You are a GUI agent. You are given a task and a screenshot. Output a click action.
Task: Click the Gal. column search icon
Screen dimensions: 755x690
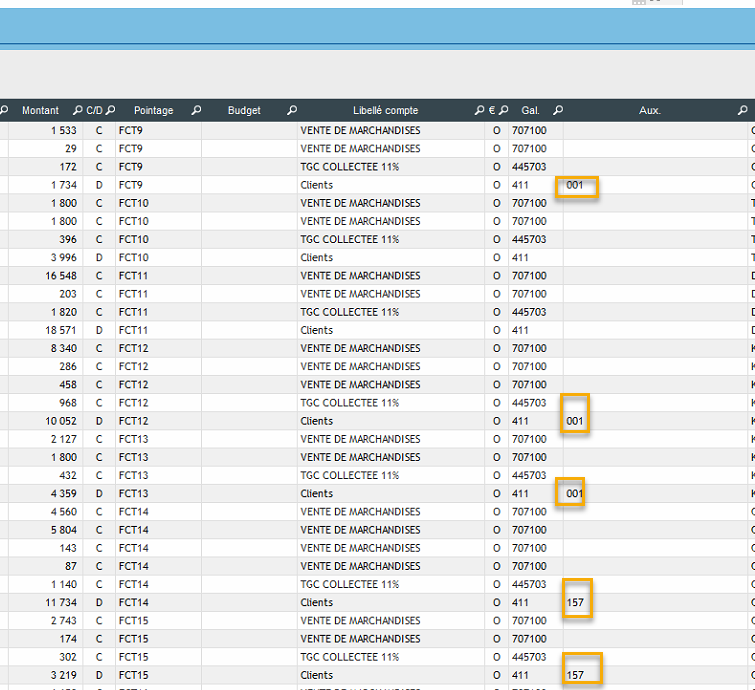point(558,111)
